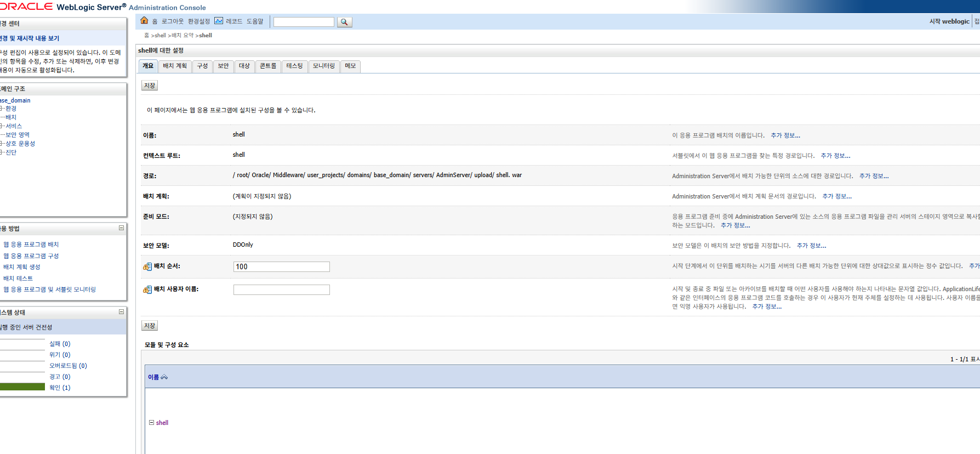Minimize the 사용 방법 panel

(121, 228)
